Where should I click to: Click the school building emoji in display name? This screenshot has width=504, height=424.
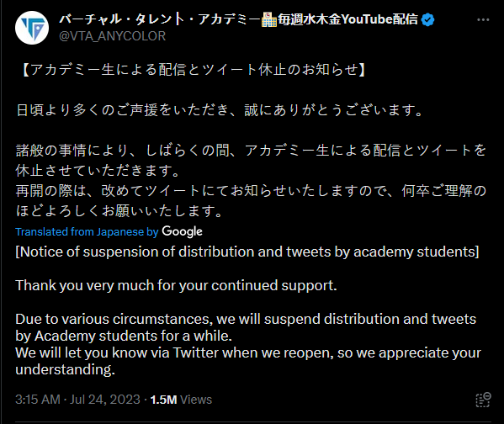coord(269,19)
